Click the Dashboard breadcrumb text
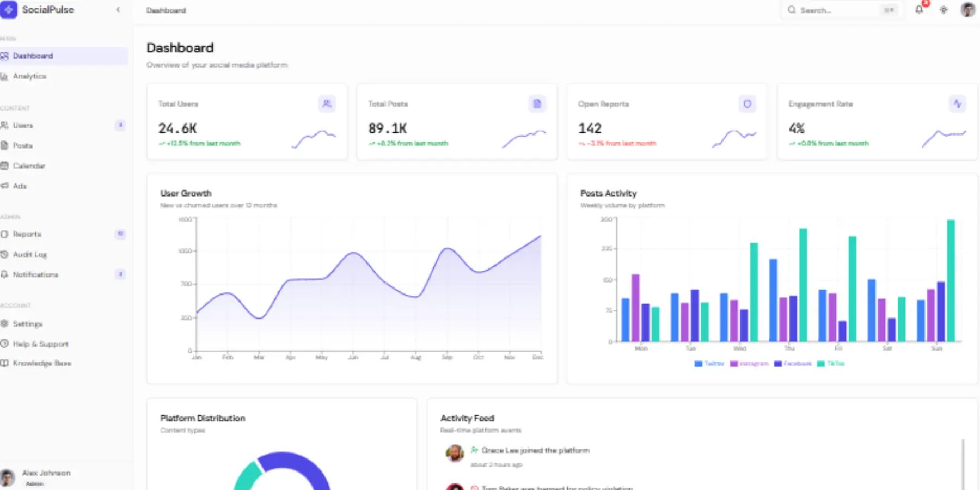Viewport: 980px width, 490px height. (166, 10)
